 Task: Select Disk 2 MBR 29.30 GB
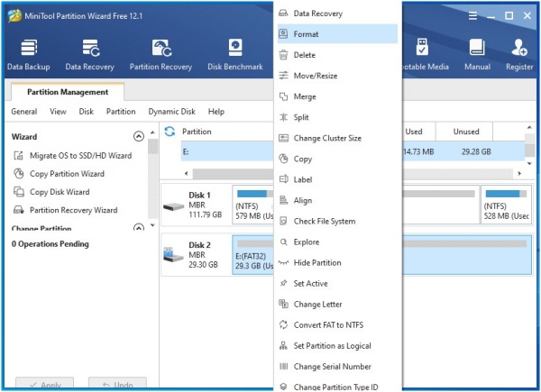[196, 255]
